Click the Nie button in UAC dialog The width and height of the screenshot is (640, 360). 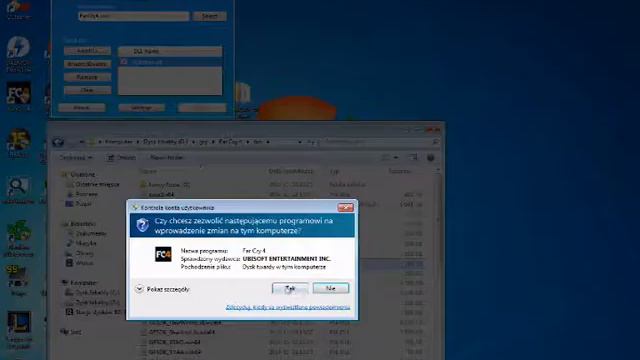click(331, 288)
